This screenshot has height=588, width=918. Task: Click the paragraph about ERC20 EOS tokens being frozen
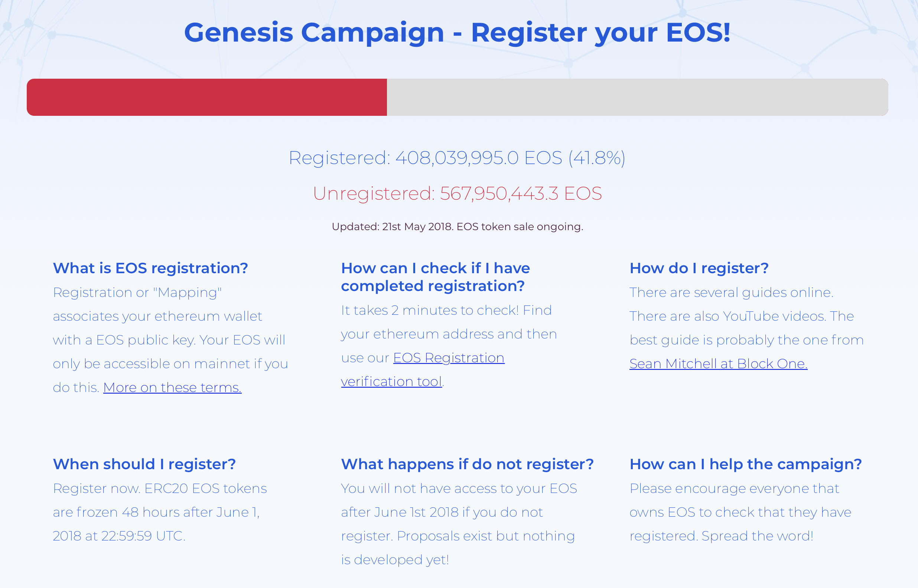[x=160, y=512]
